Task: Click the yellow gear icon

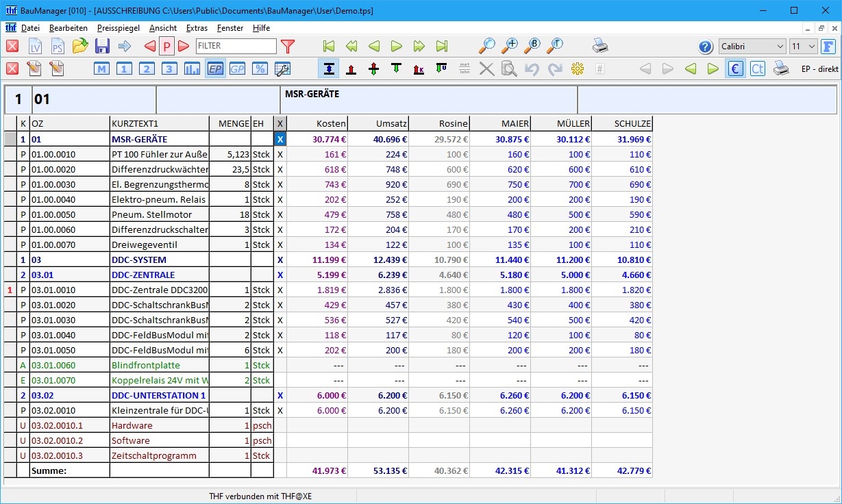Action: point(578,68)
